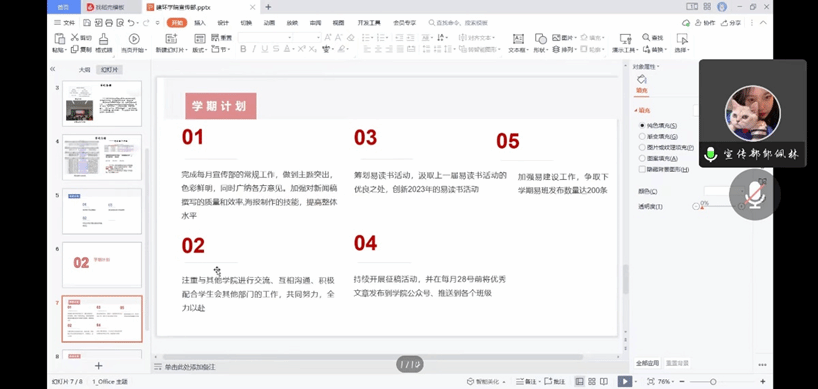Toggle Strikethrough formatting
Image resolution: width=818 pixels, height=389 pixels.
[276, 49]
